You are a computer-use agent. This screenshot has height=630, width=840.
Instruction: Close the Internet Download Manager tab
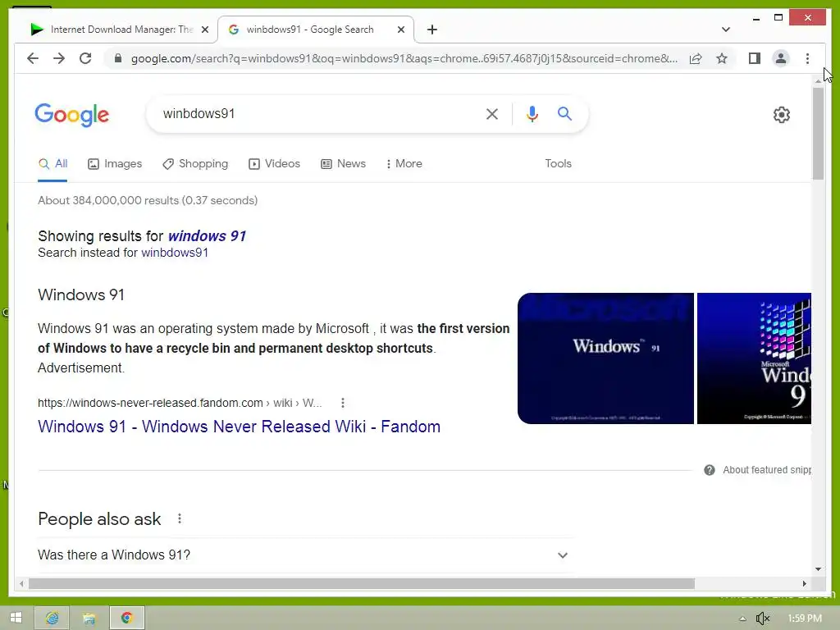coord(204,30)
